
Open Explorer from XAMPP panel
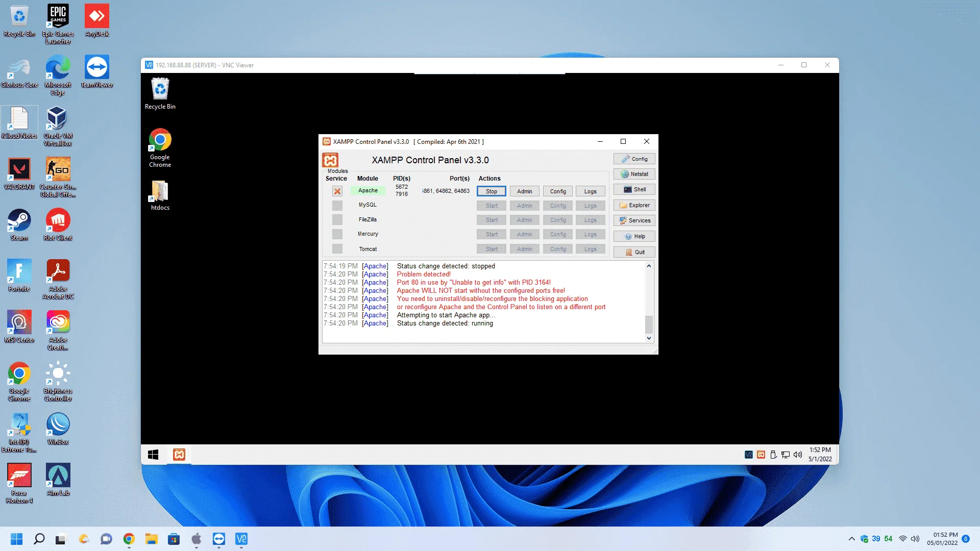point(634,205)
